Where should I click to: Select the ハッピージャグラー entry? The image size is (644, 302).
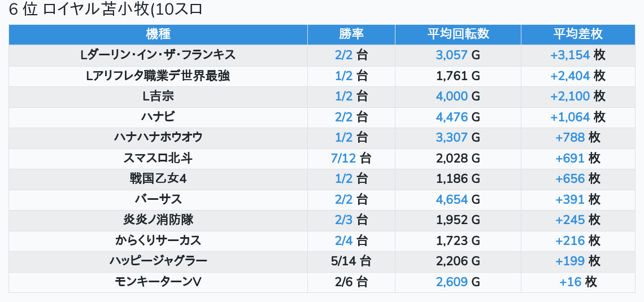coord(158,261)
